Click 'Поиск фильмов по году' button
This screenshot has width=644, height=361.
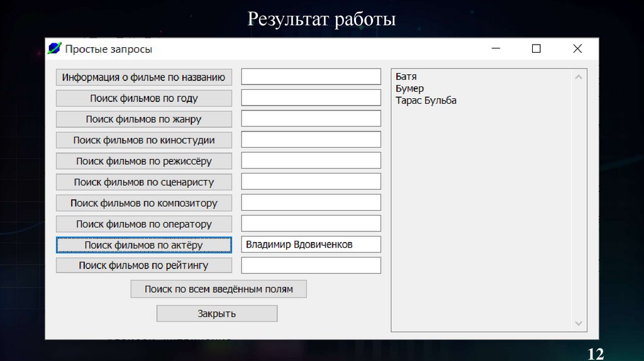(144, 98)
